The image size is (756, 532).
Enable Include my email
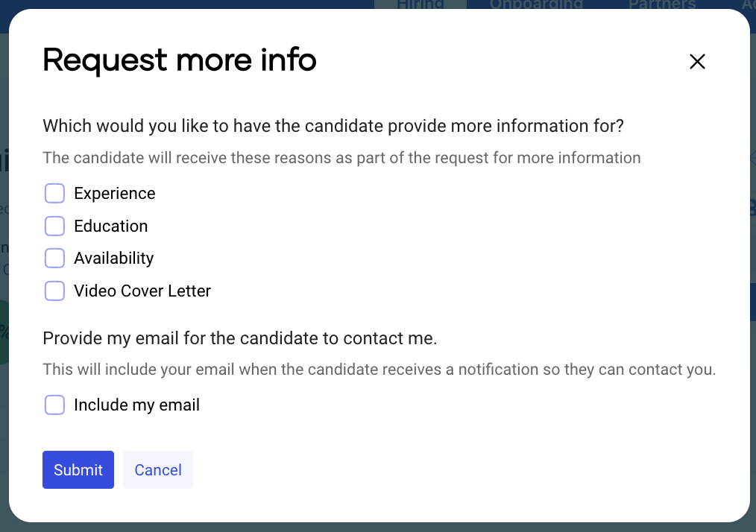pos(54,405)
